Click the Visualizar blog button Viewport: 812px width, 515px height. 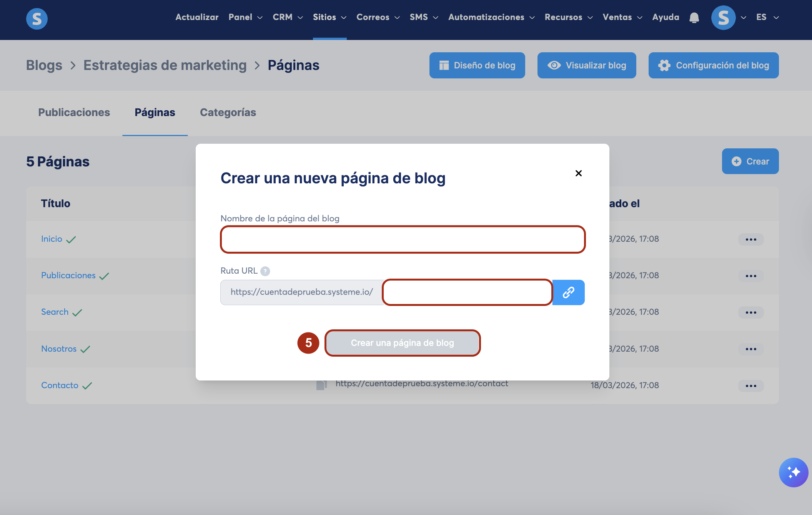[x=586, y=65]
